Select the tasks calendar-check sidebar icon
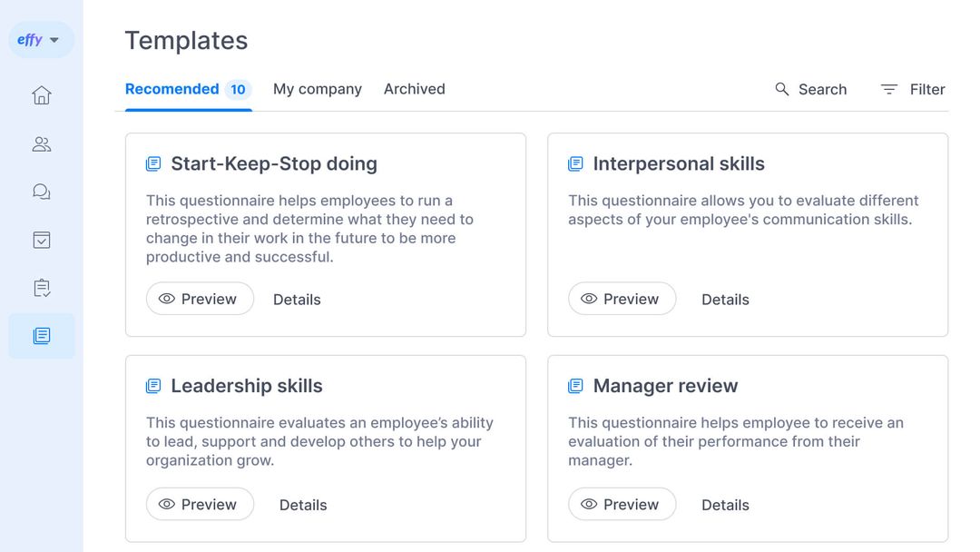The width and height of the screenshot is (980, 552). [41, 240]
